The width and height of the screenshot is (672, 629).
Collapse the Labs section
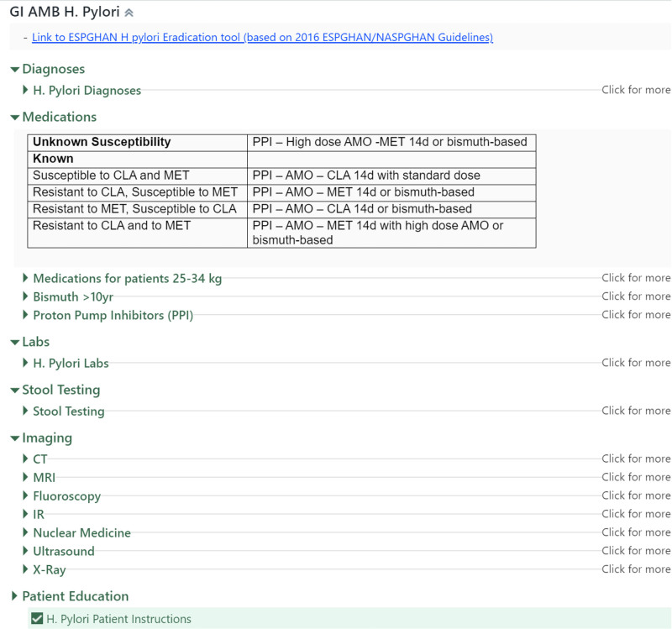point(15,342)
